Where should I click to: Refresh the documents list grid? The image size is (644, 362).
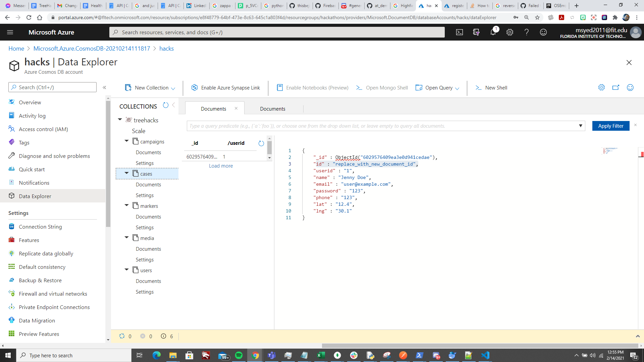click(261, 143)
